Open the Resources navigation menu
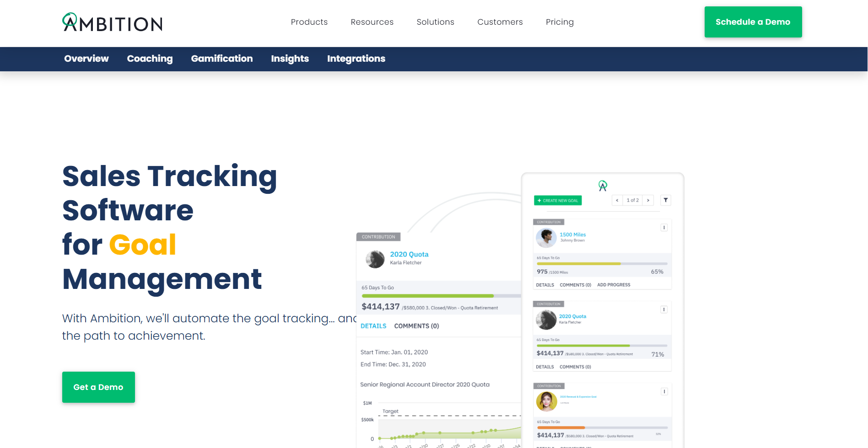Screen dimensions: 868x448 click(372, 22)
